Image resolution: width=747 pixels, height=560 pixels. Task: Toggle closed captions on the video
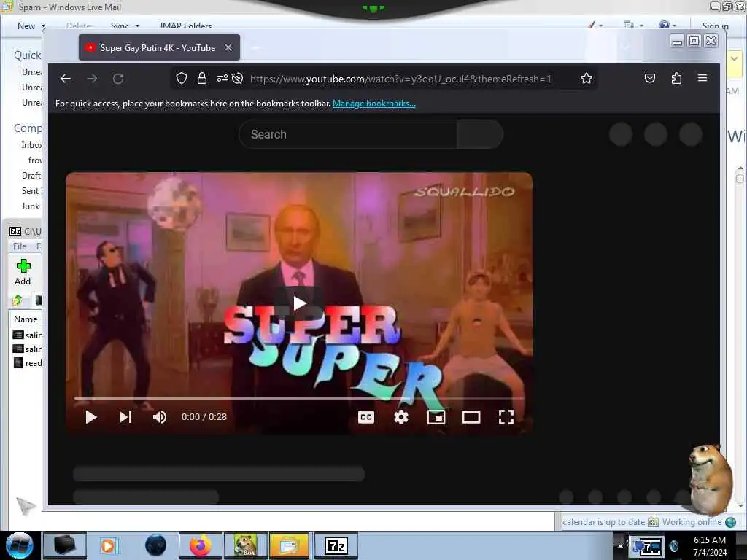point(366,417)
